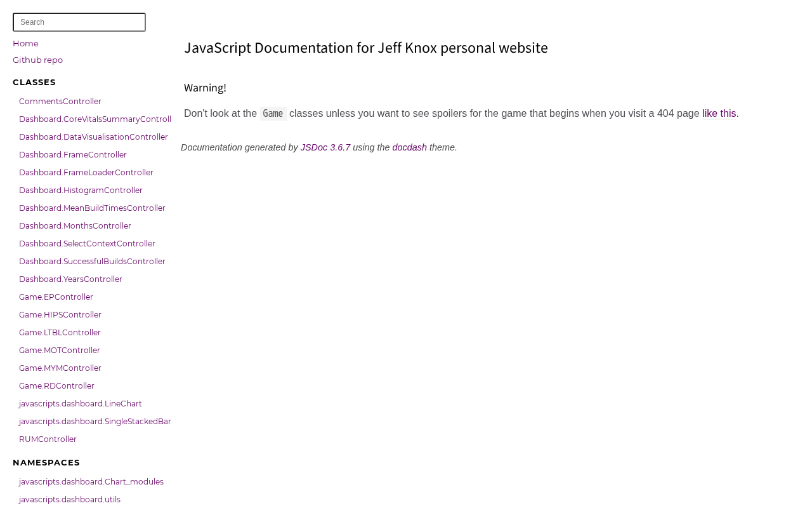Open the JSDoc 3.6.7 footer link
The height and width of the screenshot is (508, 812).
325,147
